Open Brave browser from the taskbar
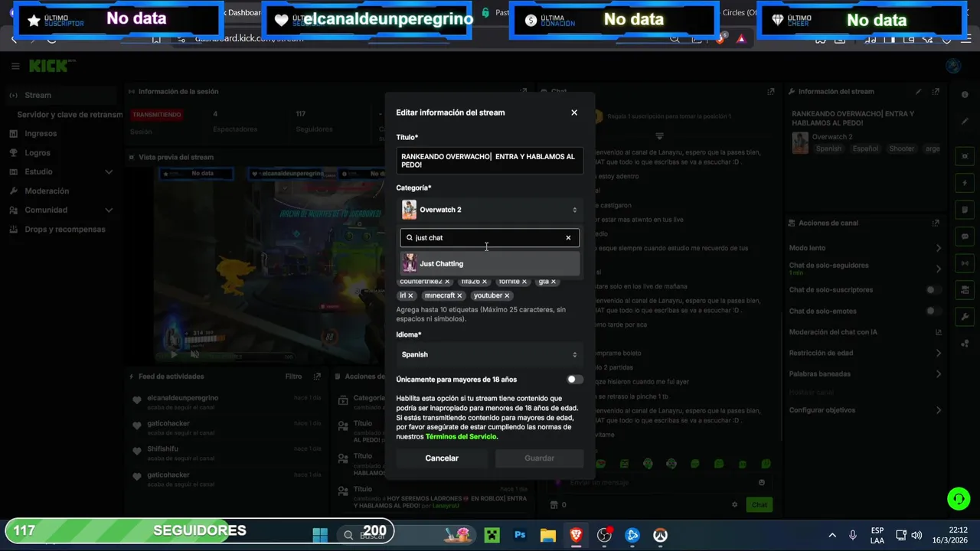980x551 pixels. tap(576, 535)
